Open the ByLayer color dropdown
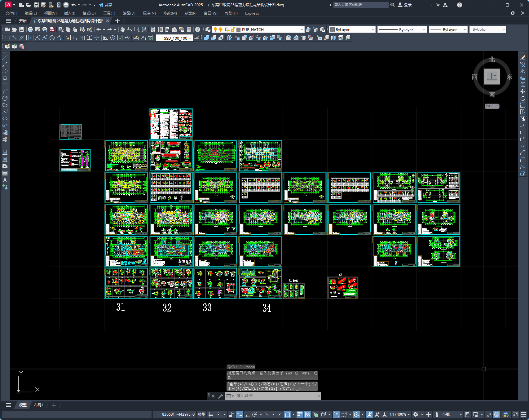Viewport: 529px width, 420px height. 373,29
